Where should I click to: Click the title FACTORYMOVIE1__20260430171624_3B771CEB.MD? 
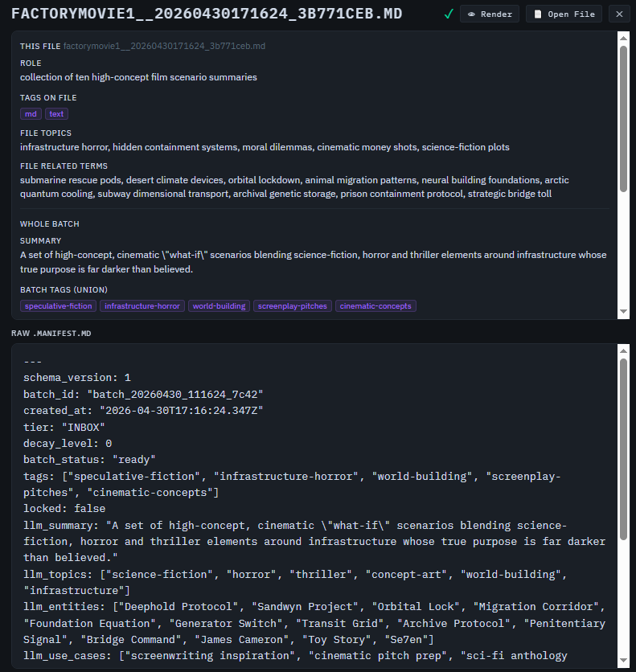tap(207, 14)
